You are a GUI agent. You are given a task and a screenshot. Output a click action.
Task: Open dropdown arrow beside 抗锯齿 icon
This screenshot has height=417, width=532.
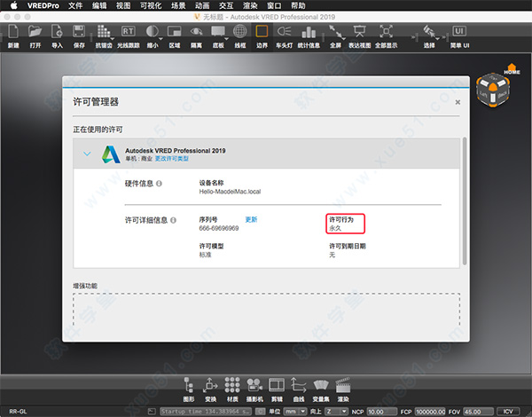(113, 39)
